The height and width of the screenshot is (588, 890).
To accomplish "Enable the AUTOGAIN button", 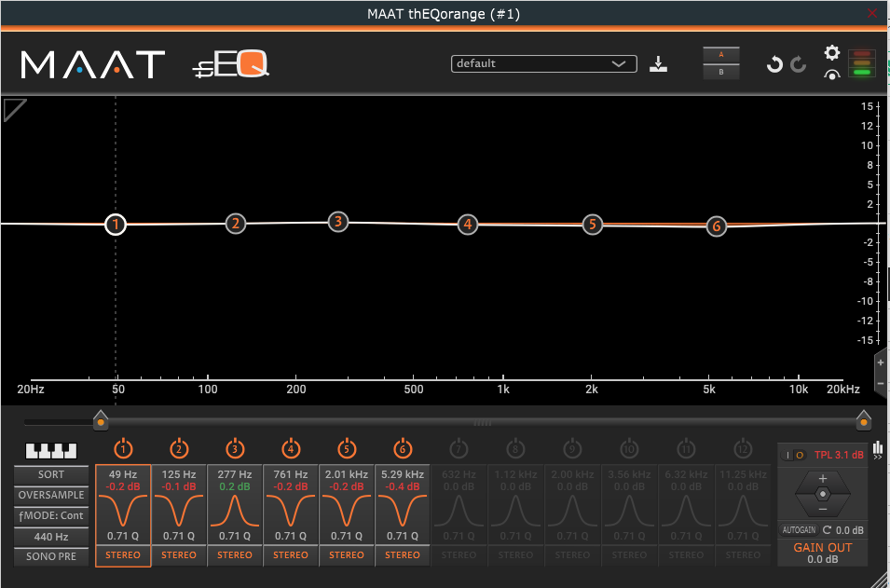I will 800,530.
